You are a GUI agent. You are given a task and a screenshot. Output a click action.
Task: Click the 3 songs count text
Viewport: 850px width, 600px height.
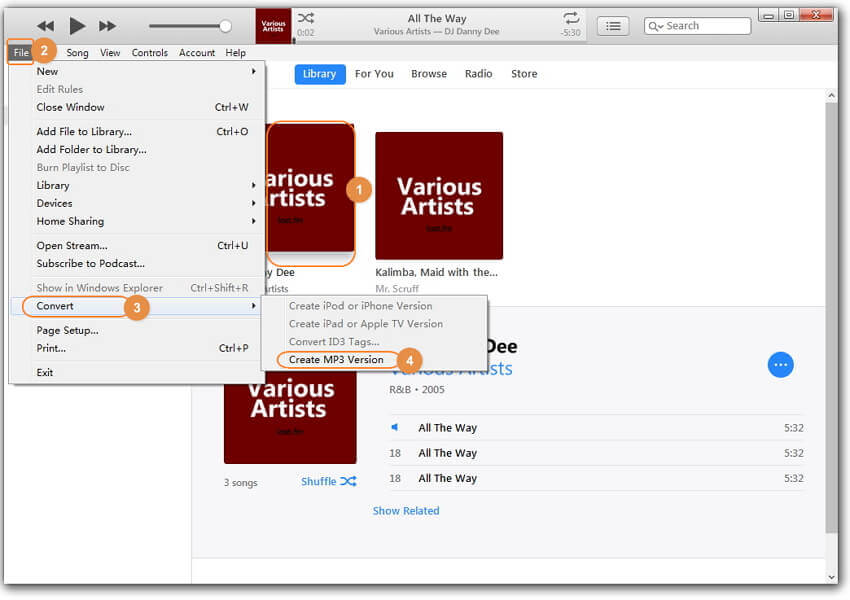[241, 482]
